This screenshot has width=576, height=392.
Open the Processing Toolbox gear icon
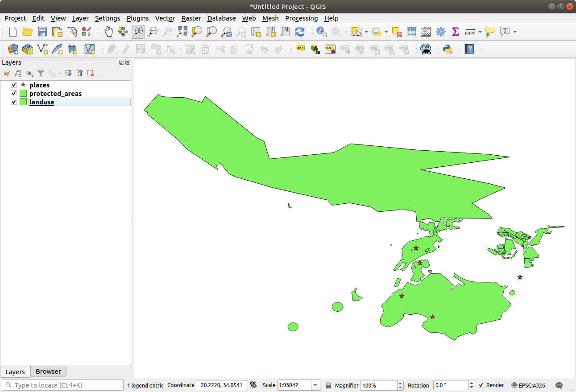tap(441, 32)
